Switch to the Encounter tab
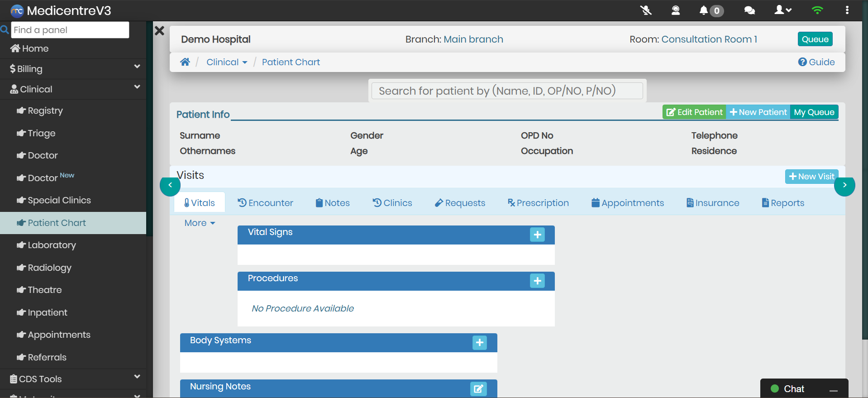 pyautogui.click(x=266, y=203)
